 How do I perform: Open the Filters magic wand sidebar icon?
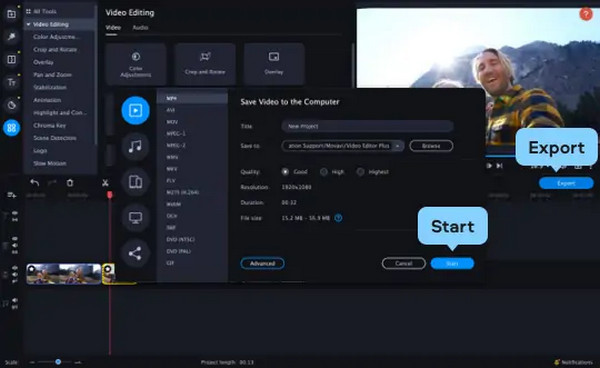11,37
